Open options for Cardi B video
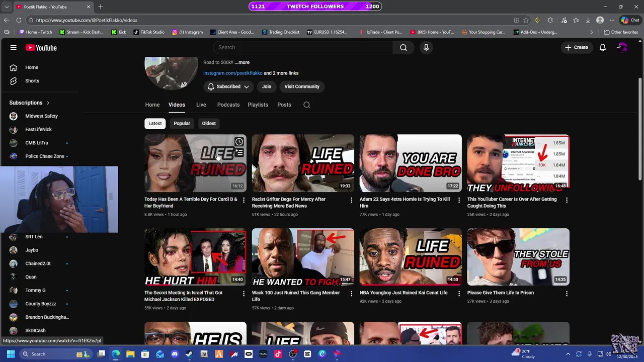Image resolution: width=644 pixels, height=362 pixels. pyautogui.click(x=244, y=200)
